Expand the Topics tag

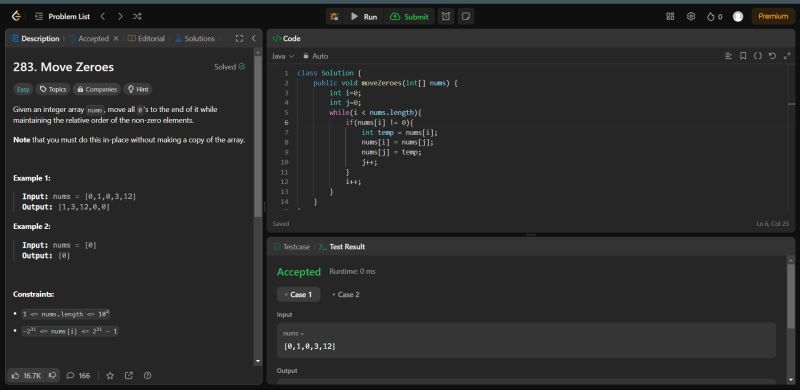[x=53, y=89]
